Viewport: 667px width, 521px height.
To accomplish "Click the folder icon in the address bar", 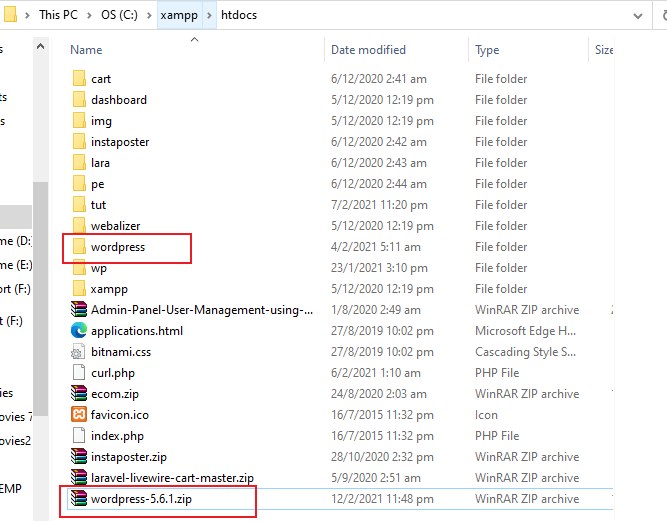I will click(x=10, y=14).
